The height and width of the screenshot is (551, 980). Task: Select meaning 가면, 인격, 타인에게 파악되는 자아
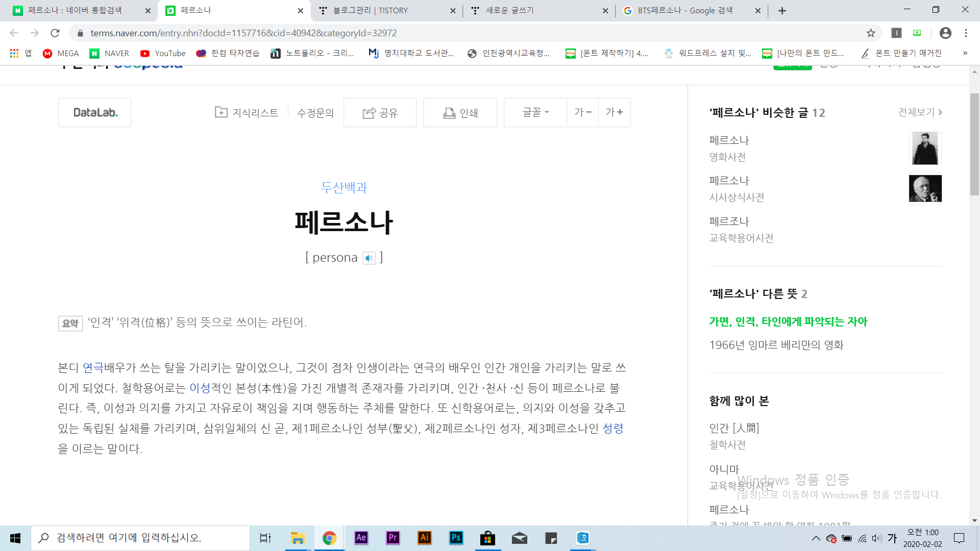(x=788, y=321)
